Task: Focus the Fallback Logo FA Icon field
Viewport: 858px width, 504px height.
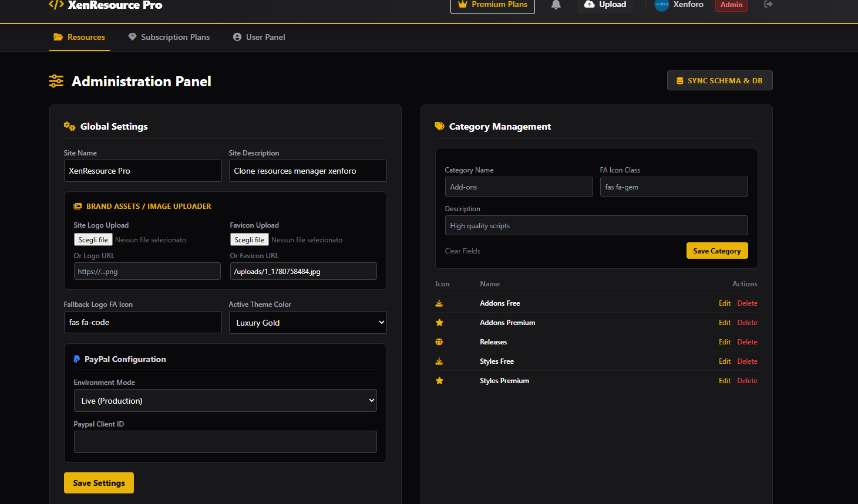Action: (x=143, y=322)
